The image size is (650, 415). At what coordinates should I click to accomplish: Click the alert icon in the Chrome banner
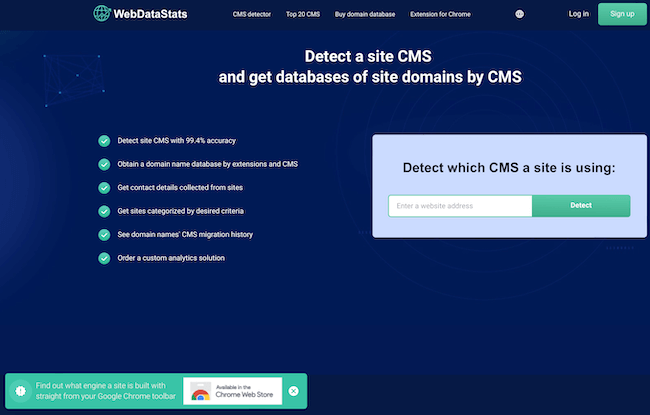point(20,391)
